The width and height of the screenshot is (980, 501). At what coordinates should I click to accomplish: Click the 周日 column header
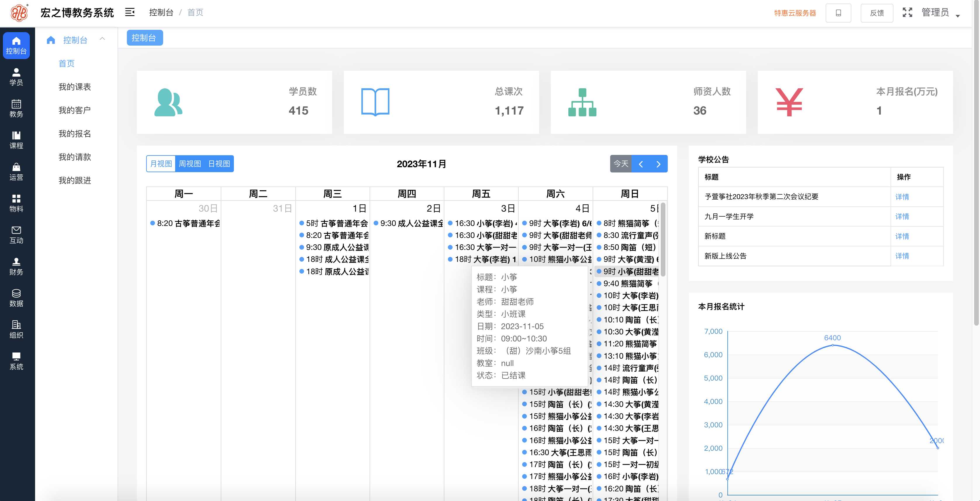(630, 194)
